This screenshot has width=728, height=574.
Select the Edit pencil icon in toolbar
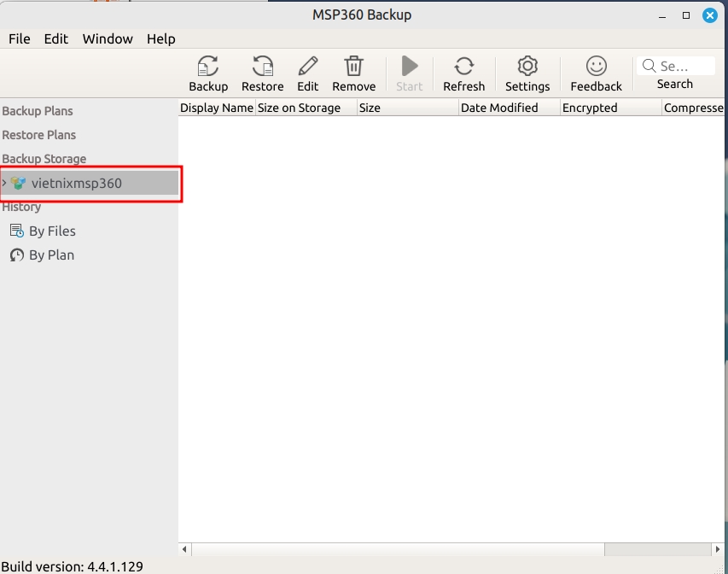click(308, 66)
